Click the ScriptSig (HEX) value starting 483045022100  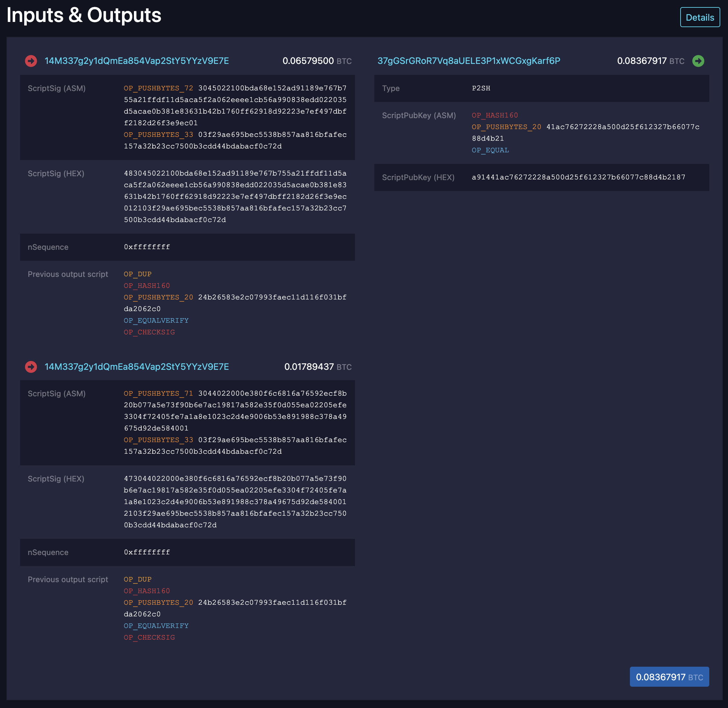235,196
